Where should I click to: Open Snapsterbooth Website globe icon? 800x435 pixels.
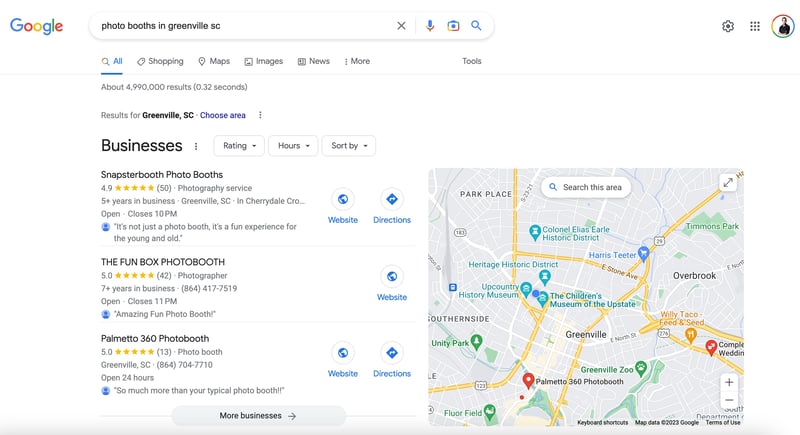[x=343, y=199]
